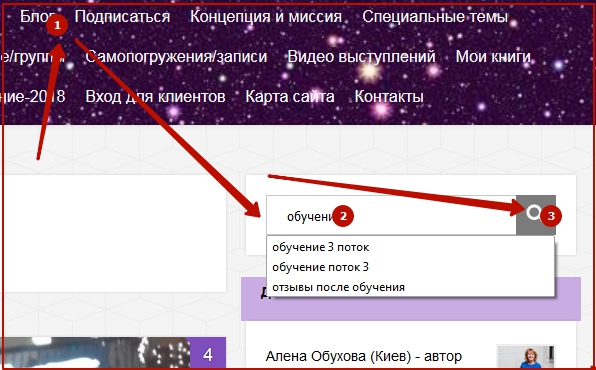This screenshot has height=370, width=596.
Task: Open Видео выступлений page
Action: (x=361, y=57)
